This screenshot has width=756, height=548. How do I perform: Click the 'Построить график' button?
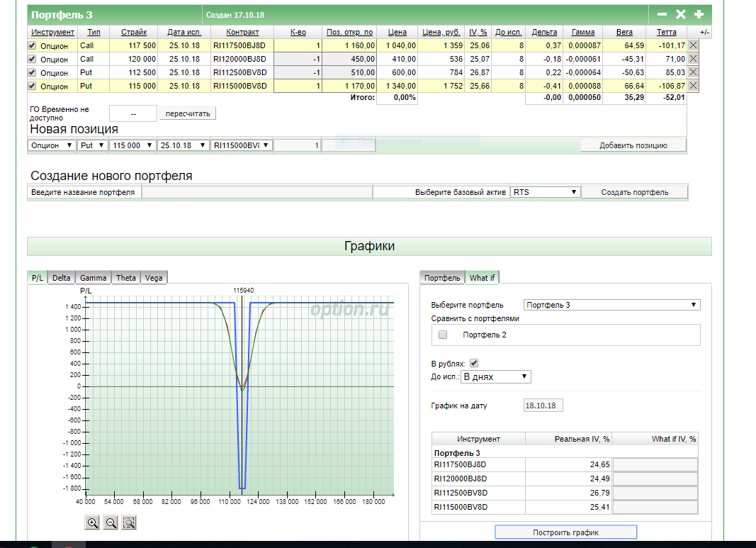(x=565, y=532)
